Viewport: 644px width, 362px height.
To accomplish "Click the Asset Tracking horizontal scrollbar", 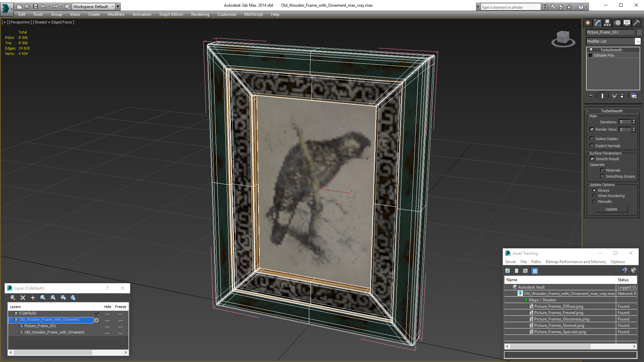I will point(571,347).
